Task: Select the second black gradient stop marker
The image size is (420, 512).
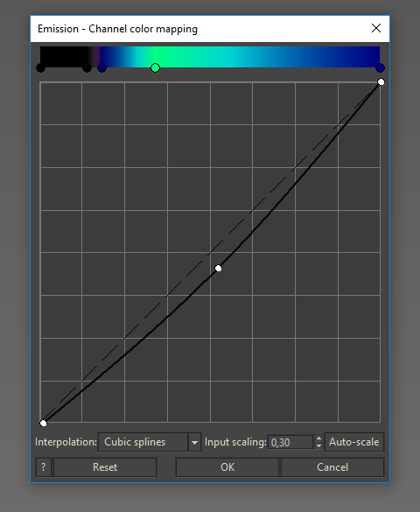Action: tap(87, 68)
